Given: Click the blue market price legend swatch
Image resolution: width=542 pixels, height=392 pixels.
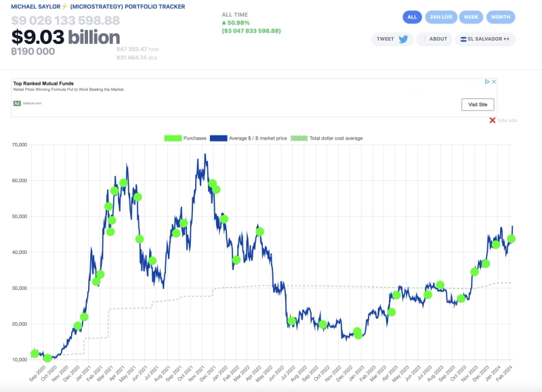Looking at the screenshot, I should click(x=219, y=138).
